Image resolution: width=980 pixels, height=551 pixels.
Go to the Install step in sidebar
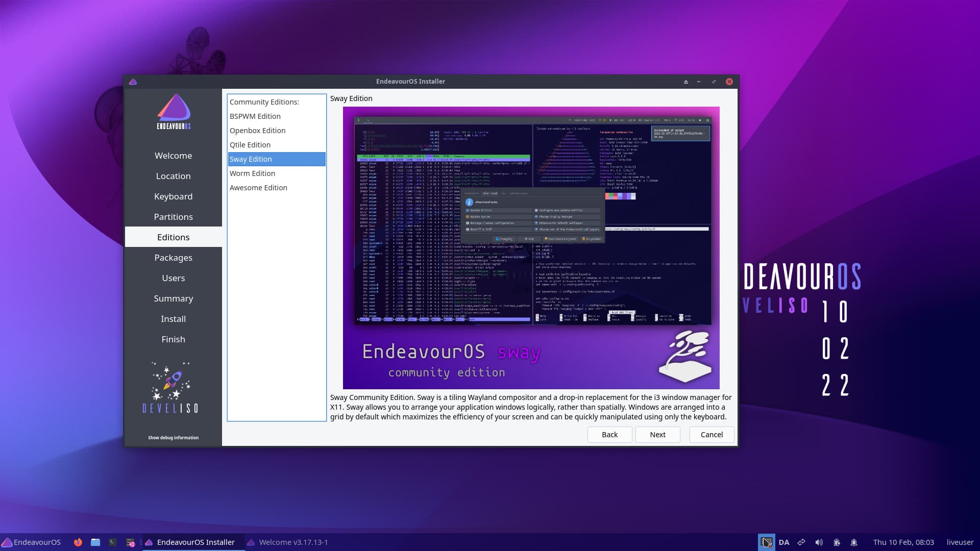point(174,319)
